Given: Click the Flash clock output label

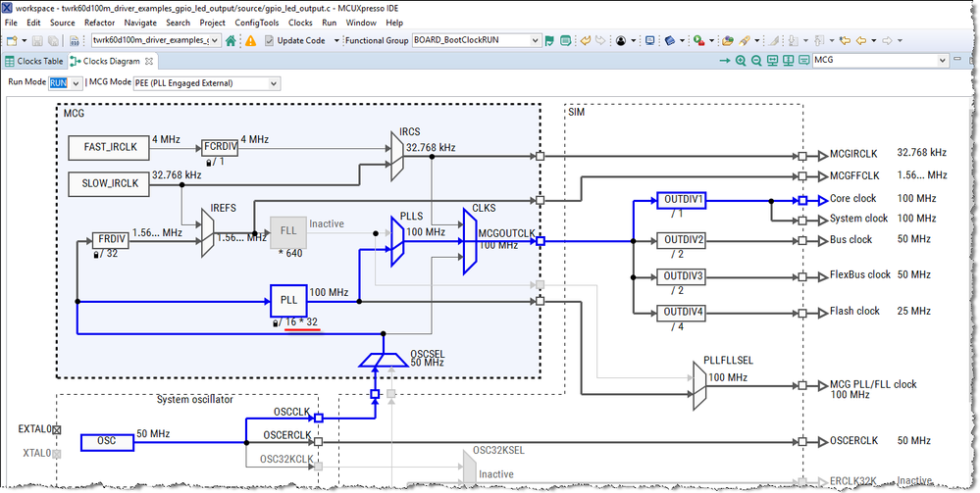Looking at the screenshot, I should (854, 311).
